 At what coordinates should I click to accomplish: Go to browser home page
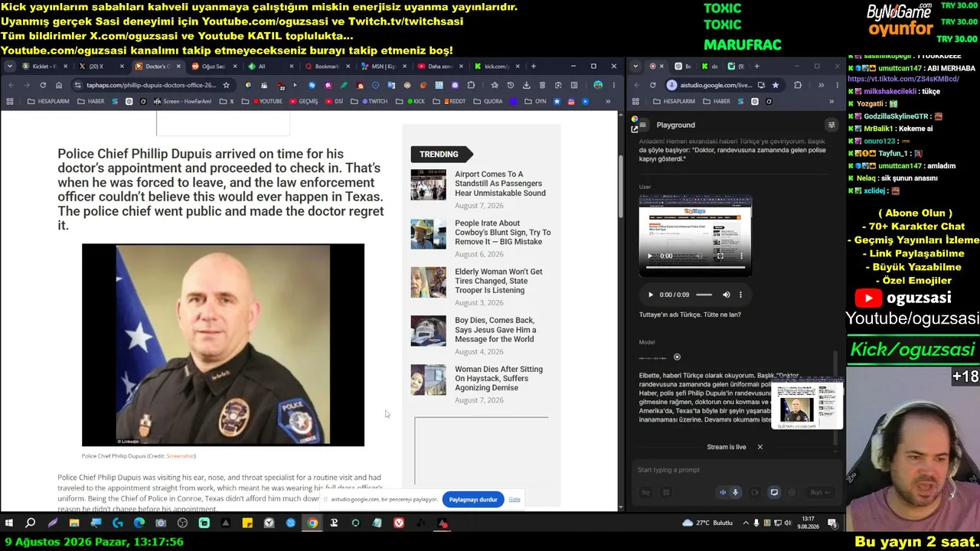(x=59, y=85)
